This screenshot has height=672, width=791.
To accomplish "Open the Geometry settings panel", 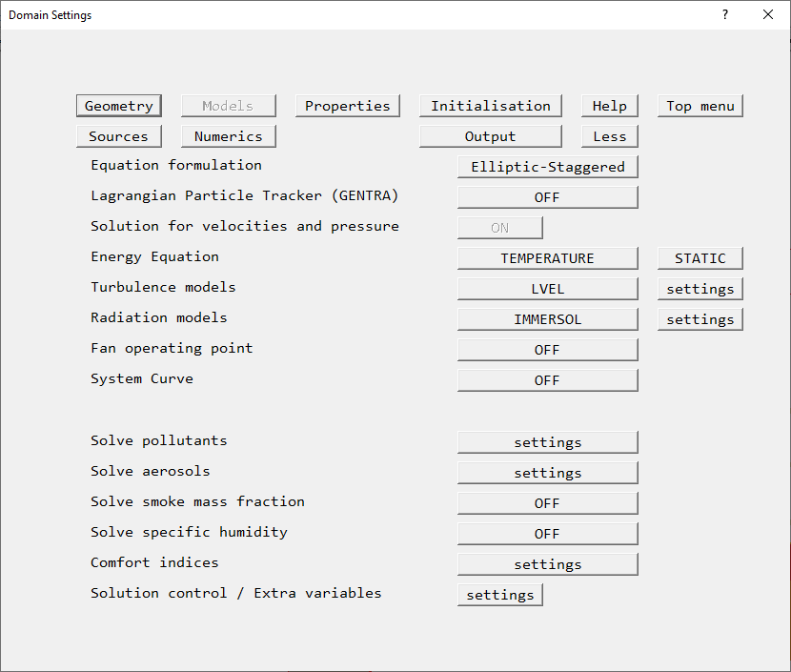I will [x=119, y=106].
